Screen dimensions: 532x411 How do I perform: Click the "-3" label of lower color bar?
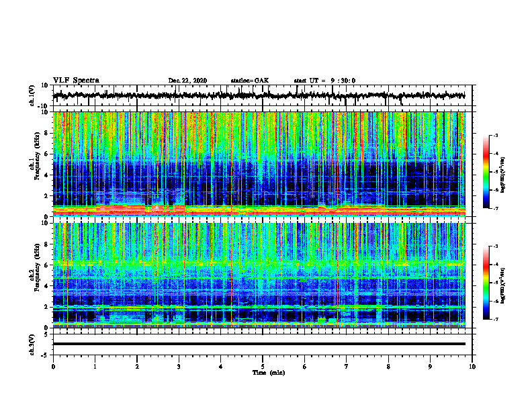pyautogui.click(x=496, y=246)
